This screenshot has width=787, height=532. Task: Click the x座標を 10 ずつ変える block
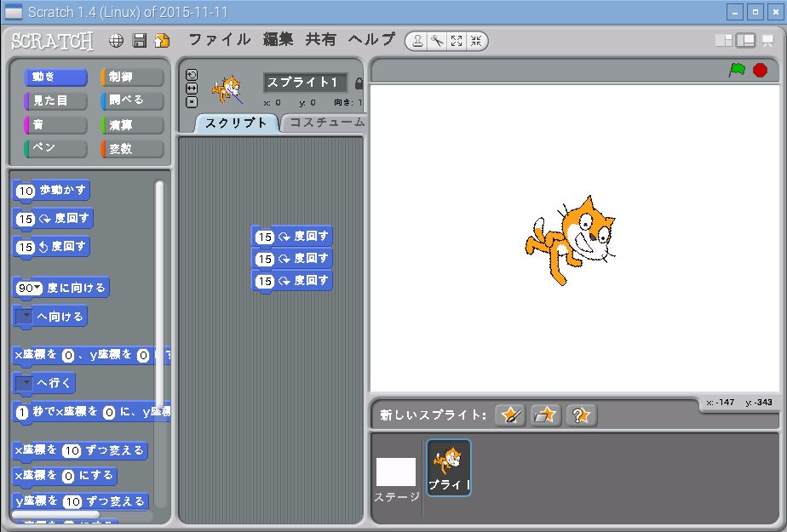(80, 451)
